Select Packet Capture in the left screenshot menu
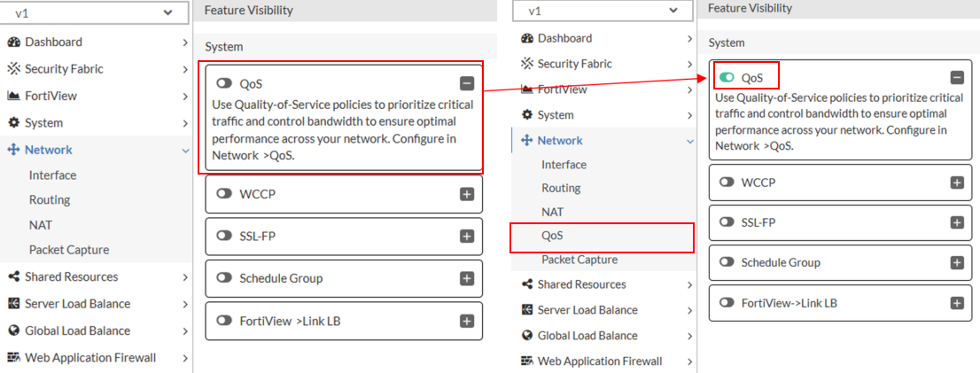Screen dimensions: 980x373 pyautogui.click(x=69, y=250)
